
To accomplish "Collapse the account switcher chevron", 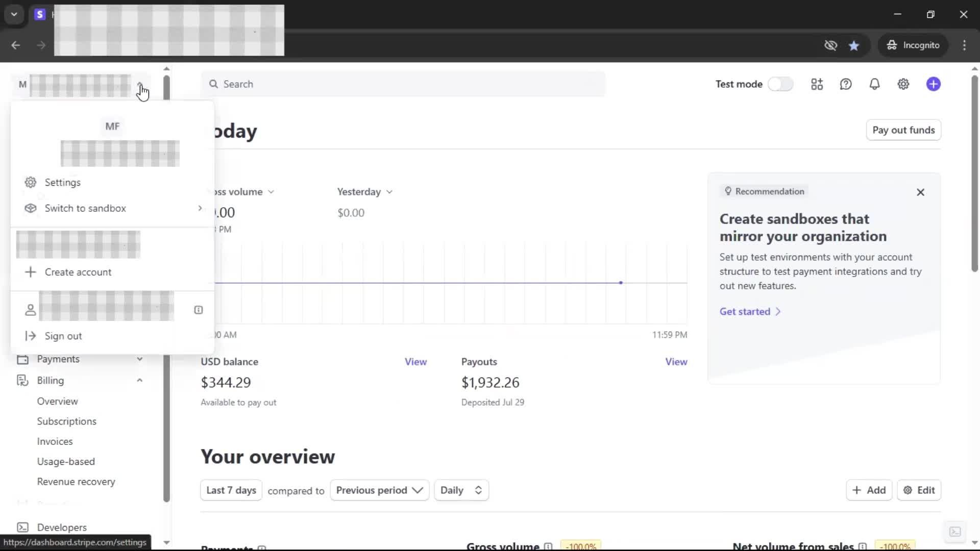I will (140, 84).
